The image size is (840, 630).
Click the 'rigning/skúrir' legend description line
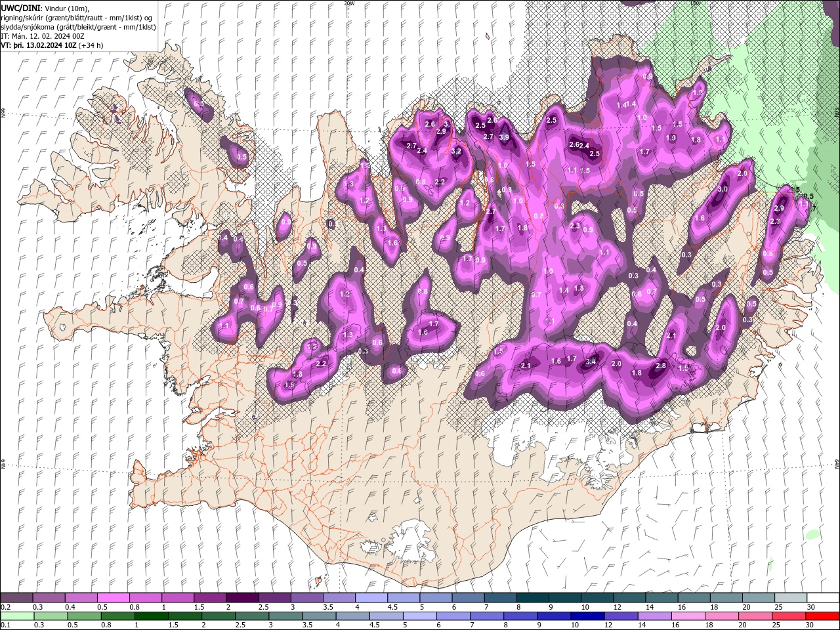pos(76,18)
